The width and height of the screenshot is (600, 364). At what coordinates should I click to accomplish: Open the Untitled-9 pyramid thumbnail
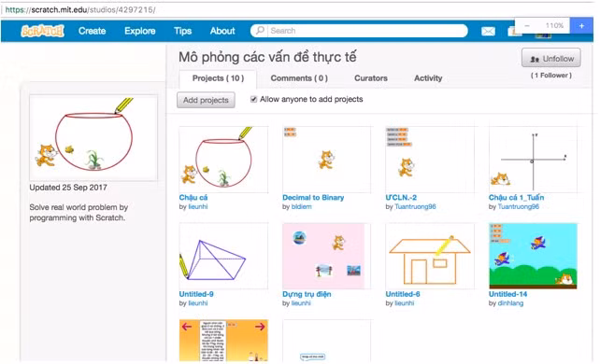(223, 256)
